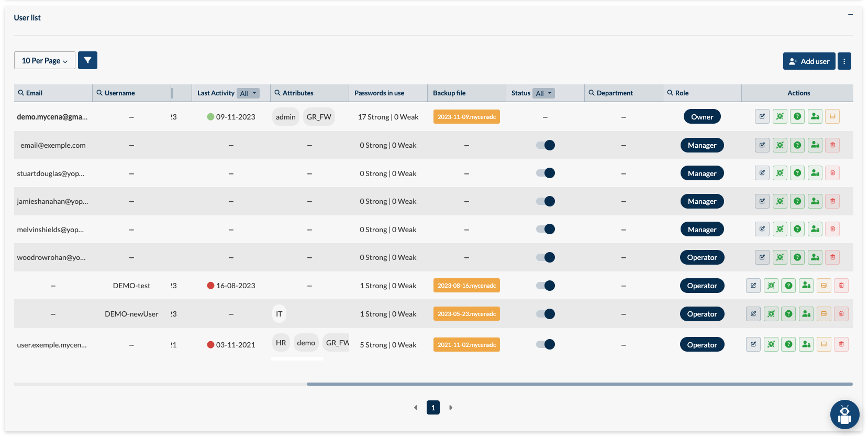Click the horizontal table scrollbar

pos(580,384)
